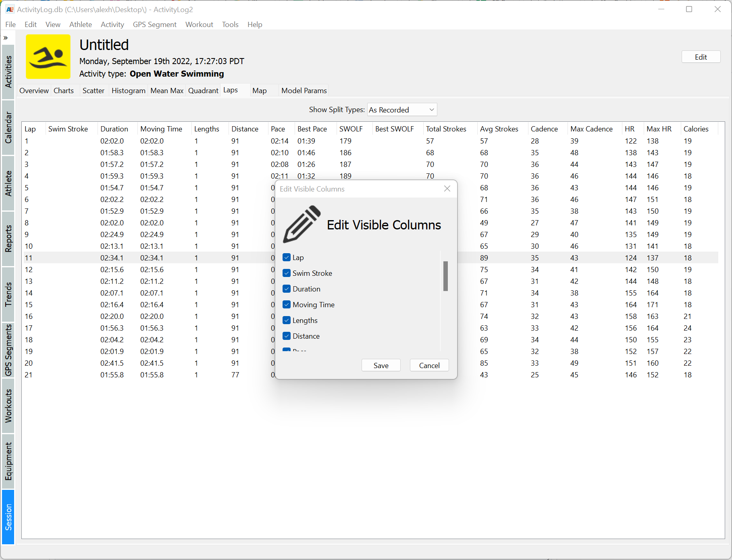This screenshot has width=732, height=560.
Task: Expand the sidebar with the double-chevron
Action: 6,38
